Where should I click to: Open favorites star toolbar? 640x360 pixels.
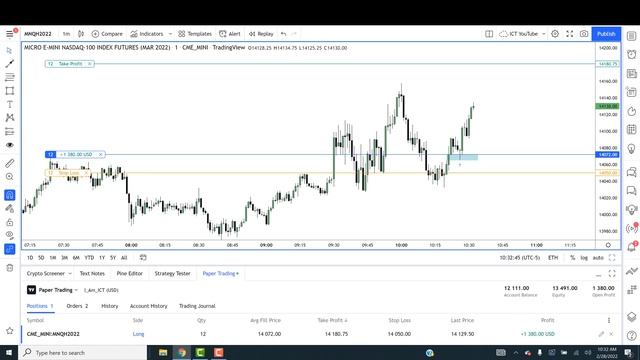point(9,331)
